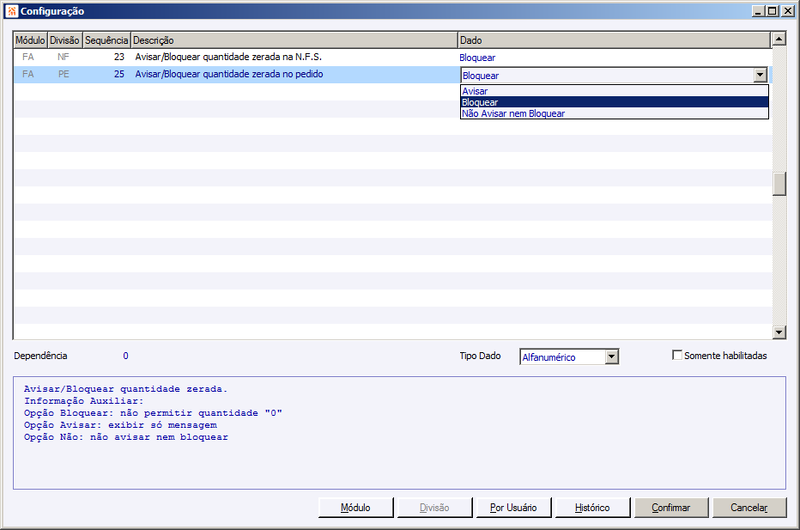Click the Divisão button
800x530 pixels.
[435, 508]
